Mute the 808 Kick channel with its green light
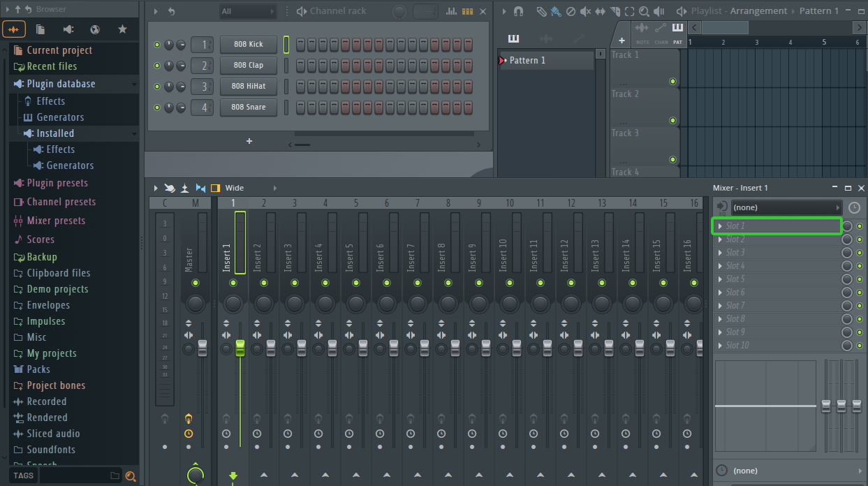Image resolution: width=868 pixels, height=486 pixels. coord(156,44)
